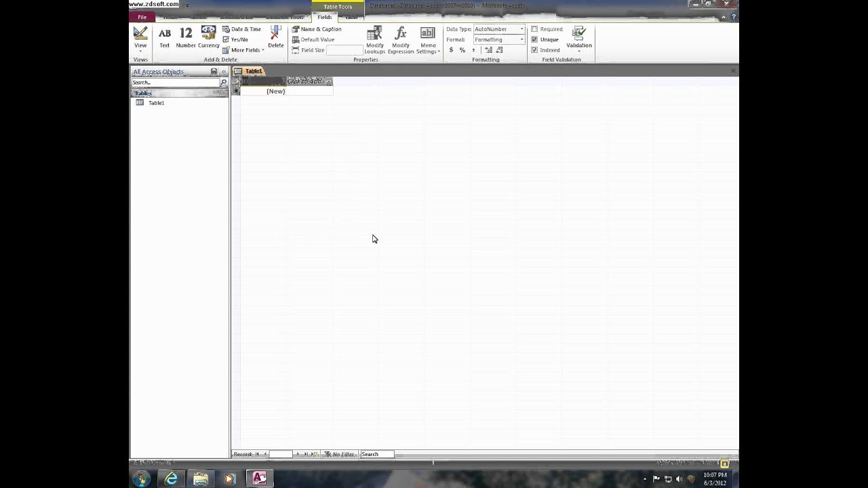Click the Delete field icon
The height and width of the screenshot is (488, 868).
275,38
